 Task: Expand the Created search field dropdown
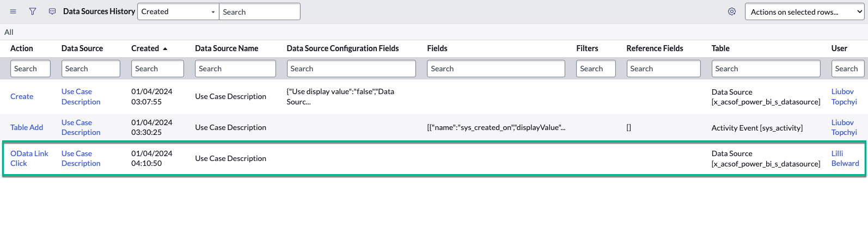click(178, 11)
